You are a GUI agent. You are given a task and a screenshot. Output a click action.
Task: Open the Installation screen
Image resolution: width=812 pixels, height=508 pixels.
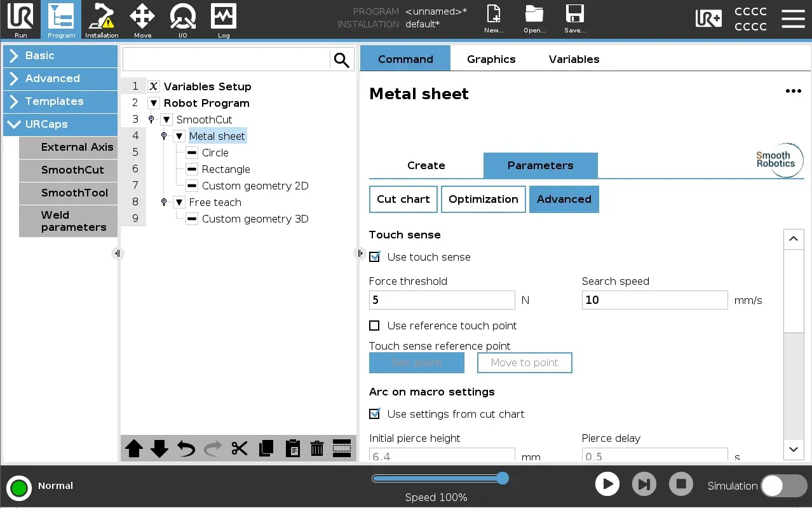tap(102, 20)
